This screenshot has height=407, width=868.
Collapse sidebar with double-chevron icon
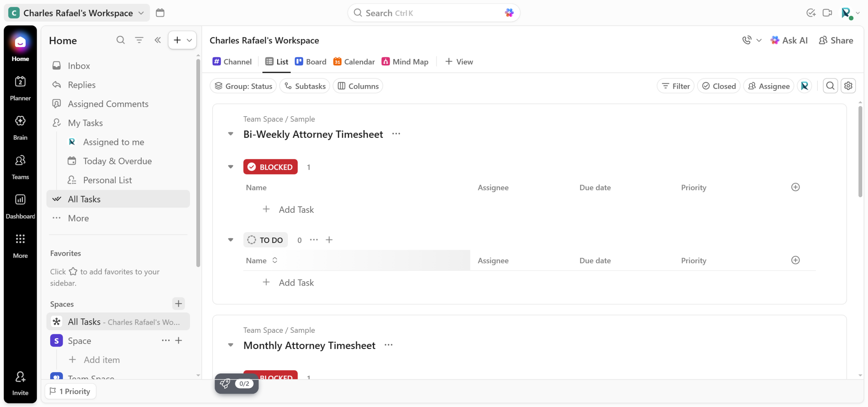point(158,40)
